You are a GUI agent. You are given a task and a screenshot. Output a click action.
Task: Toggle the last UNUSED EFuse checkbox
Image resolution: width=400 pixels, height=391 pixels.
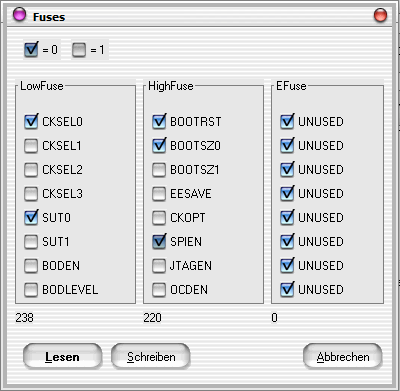pos(287,290)
